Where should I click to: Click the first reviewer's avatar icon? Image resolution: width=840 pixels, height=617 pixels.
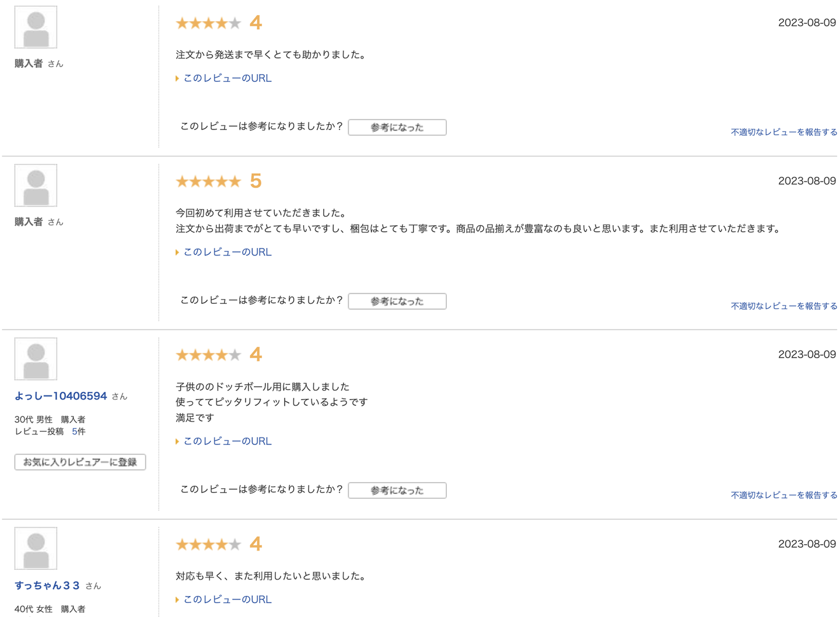tap(36, 27)
